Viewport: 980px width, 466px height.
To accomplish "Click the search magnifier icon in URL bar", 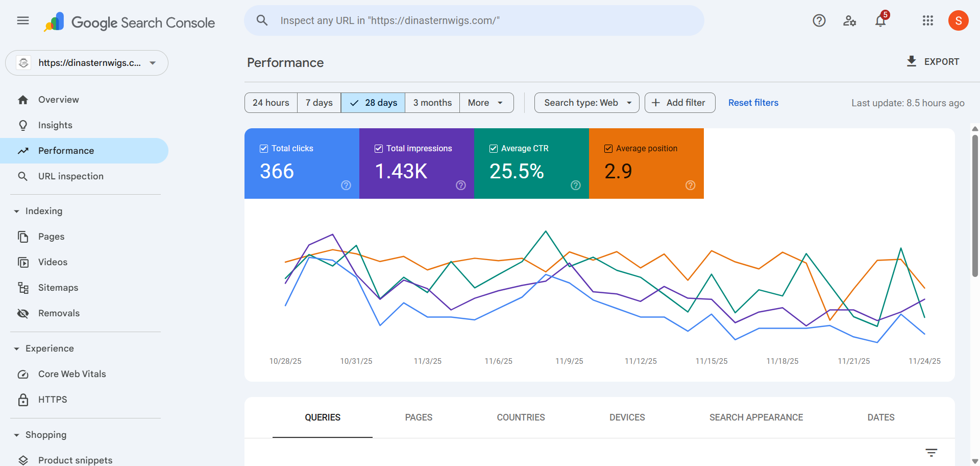I will pyautogui.click(x=262, y=20).
